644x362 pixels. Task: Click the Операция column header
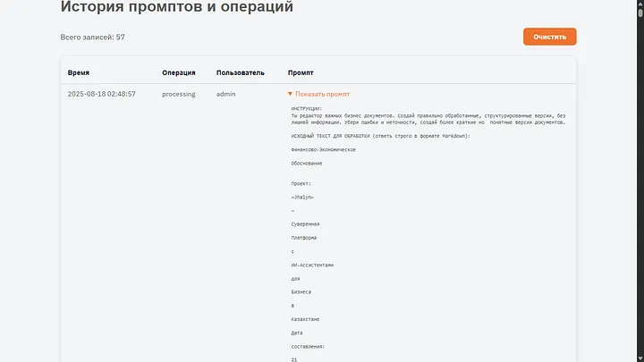[178, 72]
